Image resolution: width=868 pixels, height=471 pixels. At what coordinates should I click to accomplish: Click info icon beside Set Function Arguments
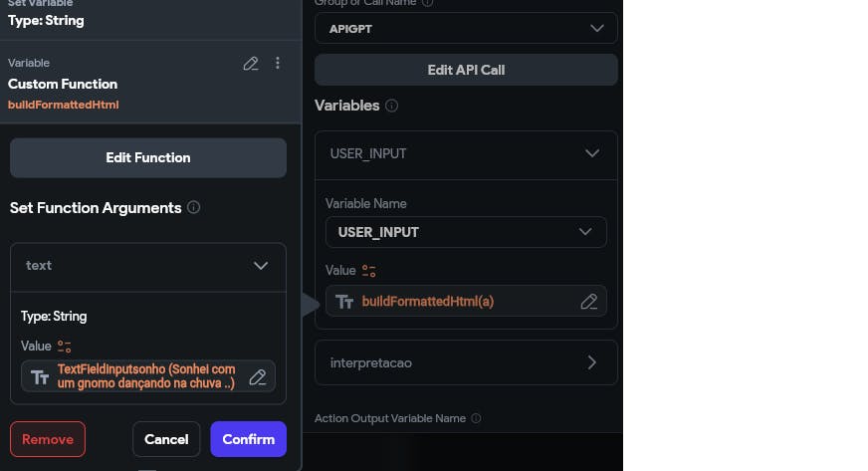tap(194, 208)
